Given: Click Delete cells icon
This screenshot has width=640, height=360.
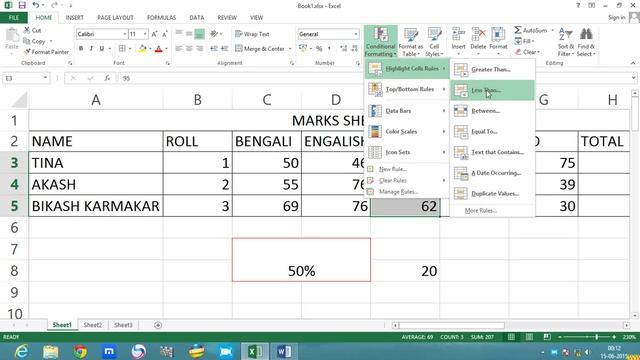Looking at the screenshot, I should point(478,35).
